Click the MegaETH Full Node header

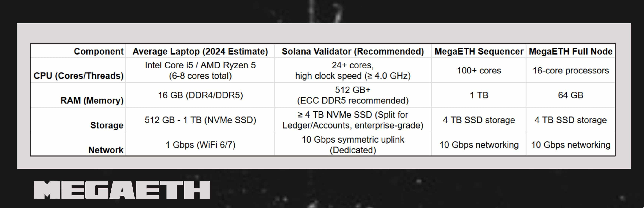pyautogui.click(x=571, y=51)
